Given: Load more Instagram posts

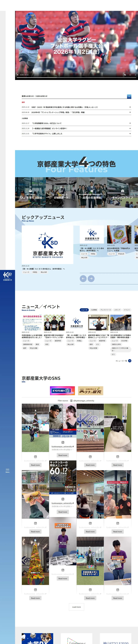Looking at the screenshot, I should pos(76,607).
